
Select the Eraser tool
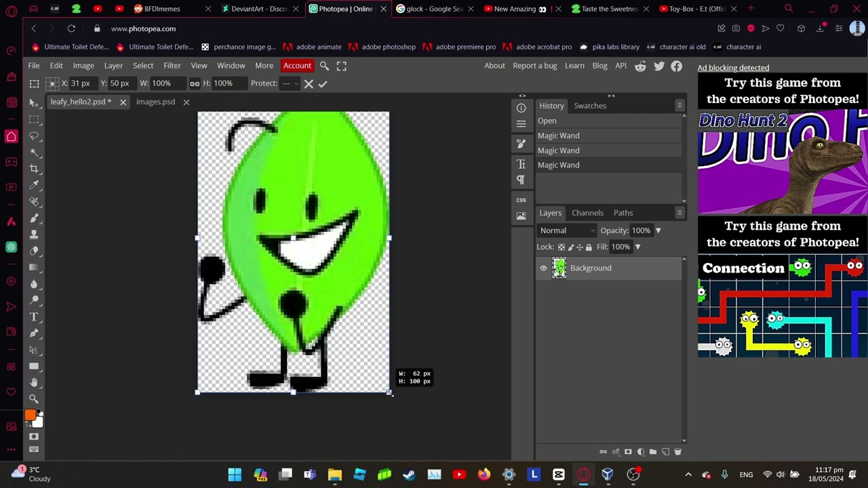[x=34, y=251]
